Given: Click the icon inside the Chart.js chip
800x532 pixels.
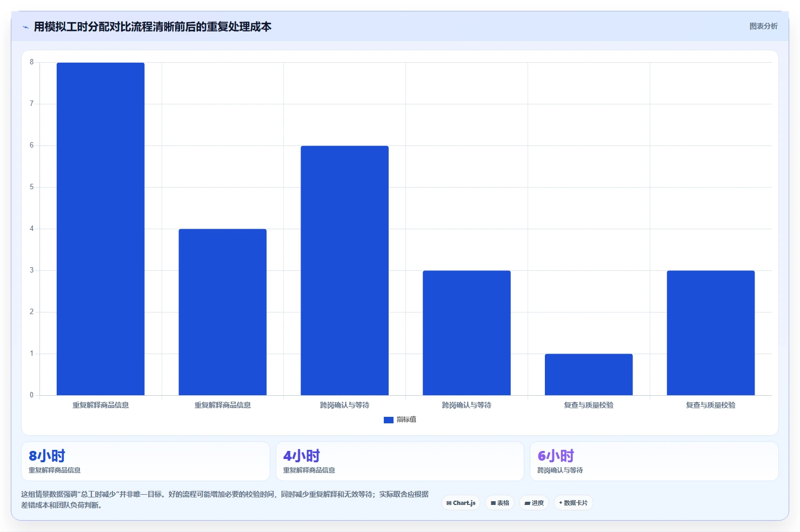Looking at the screenshot, I should (449, 503).
